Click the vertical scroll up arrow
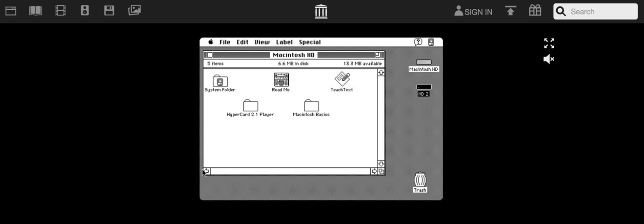The width and height of the screenshot is (644, 224). tap(381, 72)
